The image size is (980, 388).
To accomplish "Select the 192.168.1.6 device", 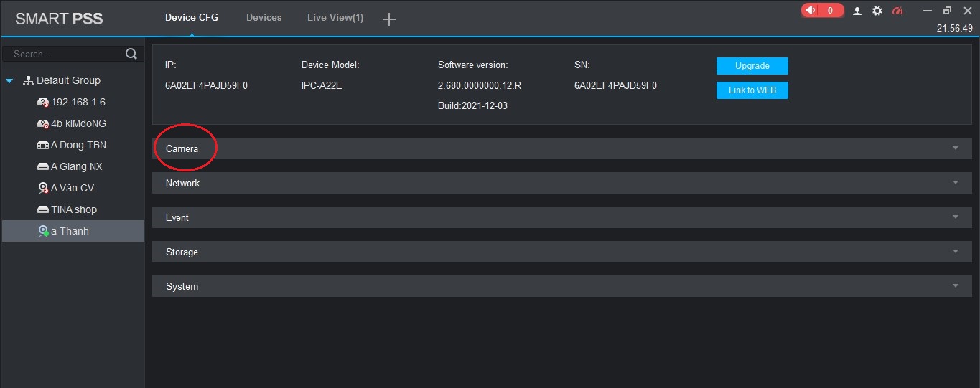I will tap(78, 102).
